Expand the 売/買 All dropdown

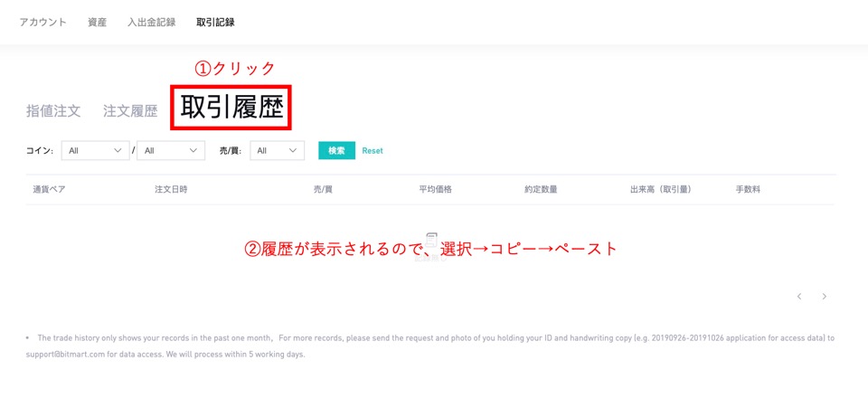click(278, 150)
